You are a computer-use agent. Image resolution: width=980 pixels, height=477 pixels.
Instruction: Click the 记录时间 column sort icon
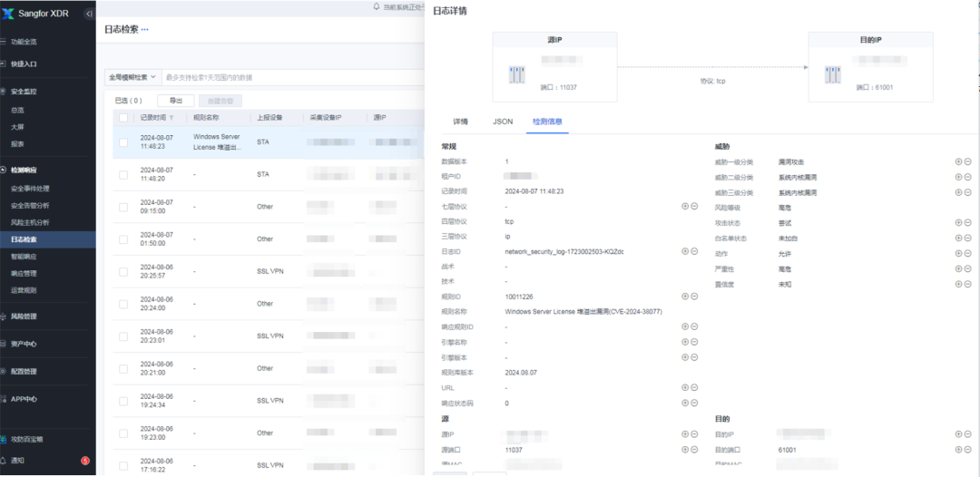(171, 117)
